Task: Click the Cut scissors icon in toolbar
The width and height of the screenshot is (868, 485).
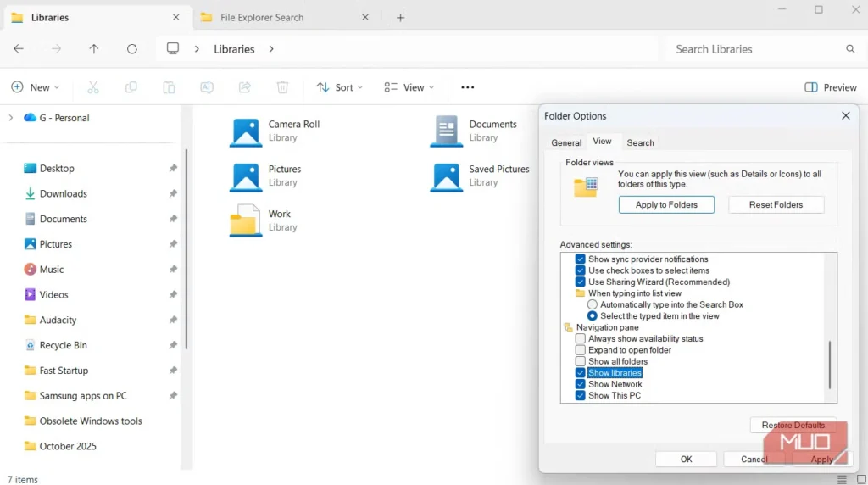Action: click(x=93, y=87)
